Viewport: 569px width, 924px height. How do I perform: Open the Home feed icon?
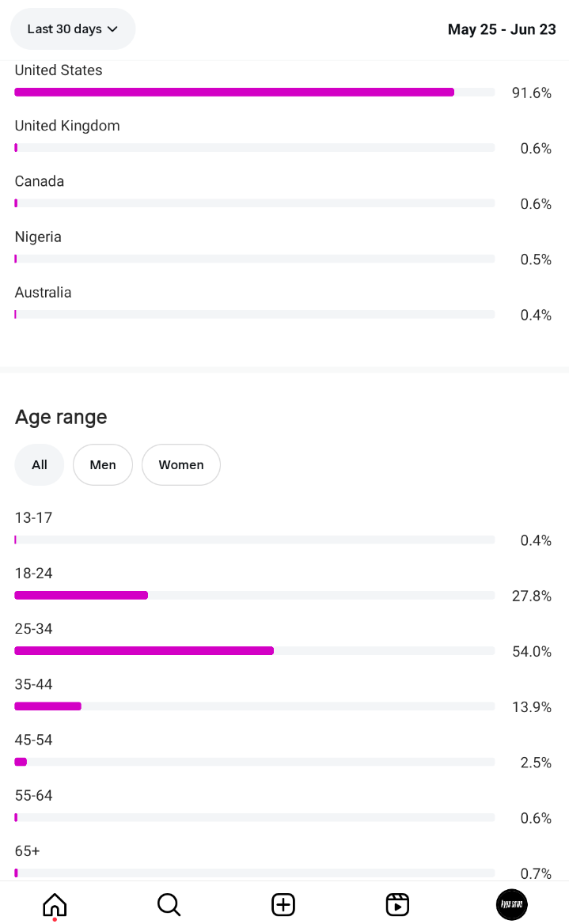pyautogui.click(x=55, y=904)
